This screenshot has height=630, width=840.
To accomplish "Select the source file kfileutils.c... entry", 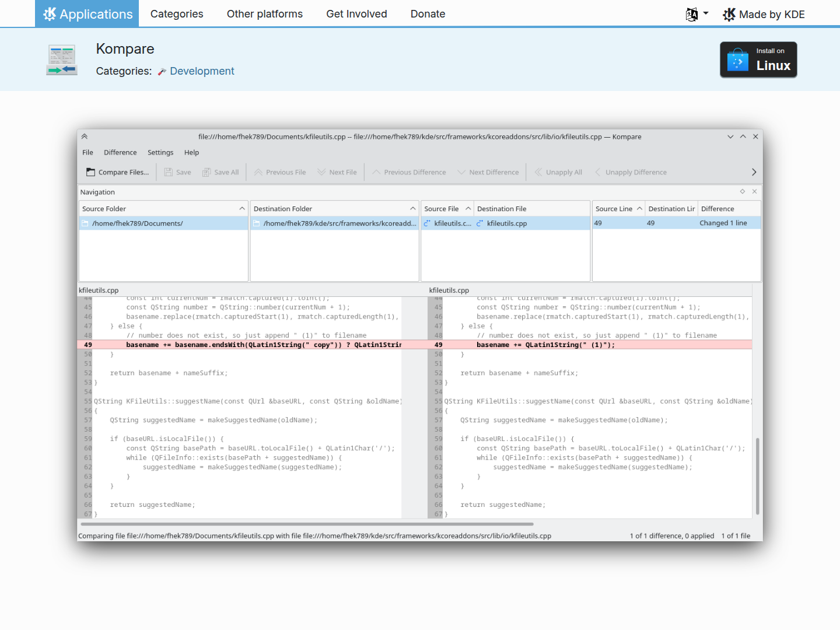I will (447, 223).
